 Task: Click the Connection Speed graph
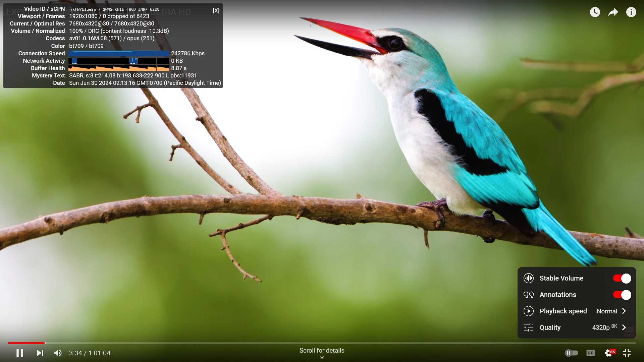click(119, 53)
